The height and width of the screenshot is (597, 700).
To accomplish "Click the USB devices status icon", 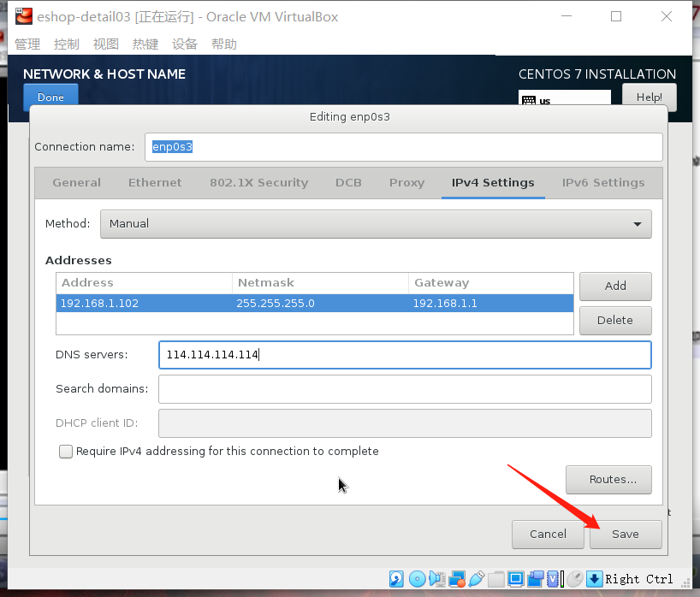I will click(477, 579).
